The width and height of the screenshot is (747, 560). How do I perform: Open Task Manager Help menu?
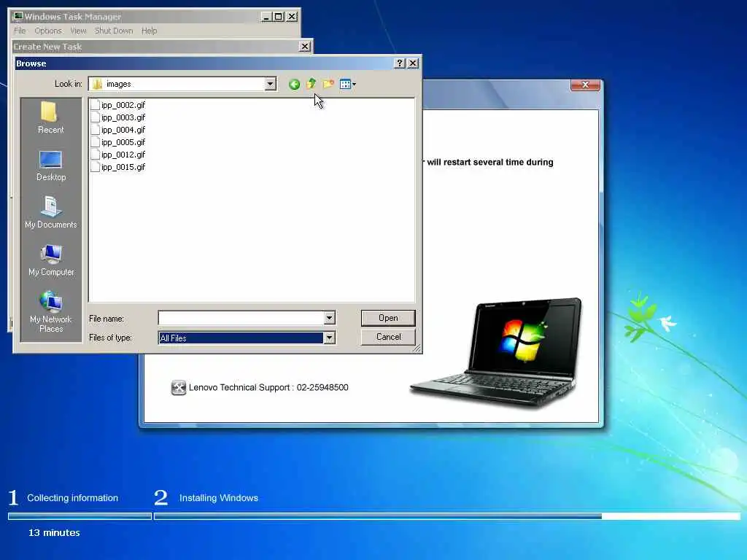[x=149, y=31]
